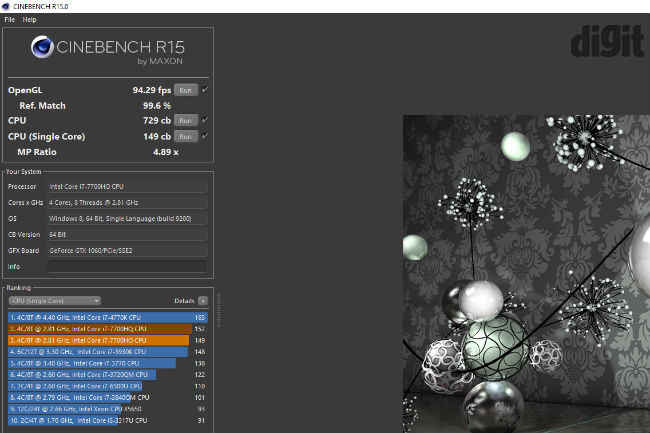Click the Cinebench app icon in title bar
Image resolution: width=650 pixels, height=433 pixels.
point(6,6)
